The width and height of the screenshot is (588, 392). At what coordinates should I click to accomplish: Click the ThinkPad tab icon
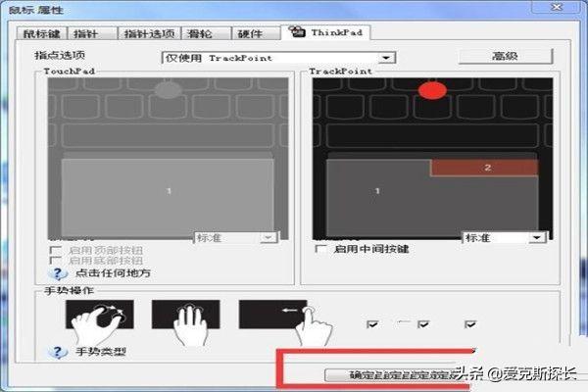(x=298, y=33)
